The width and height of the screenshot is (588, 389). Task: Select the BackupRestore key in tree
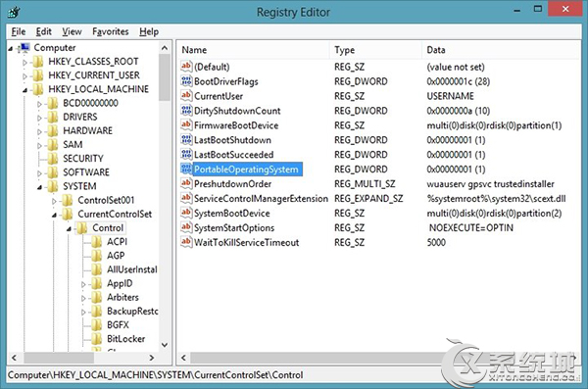click(x=132, y=312)
